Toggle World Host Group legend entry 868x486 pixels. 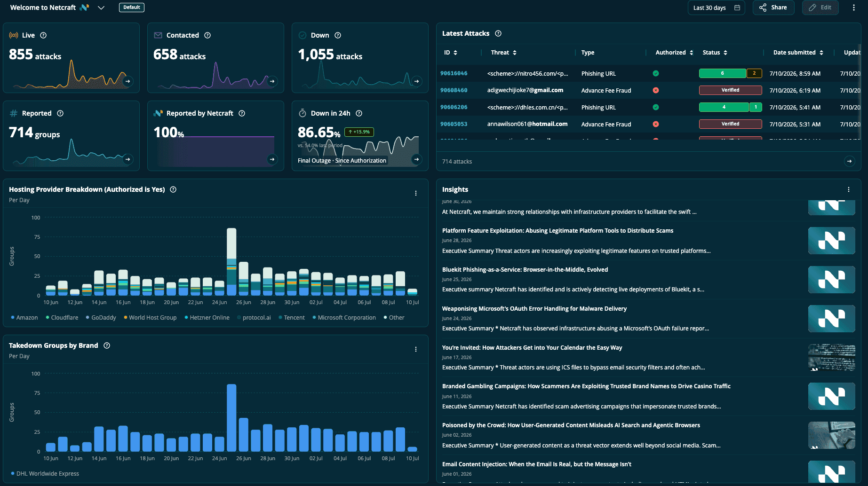pos(150,318)
